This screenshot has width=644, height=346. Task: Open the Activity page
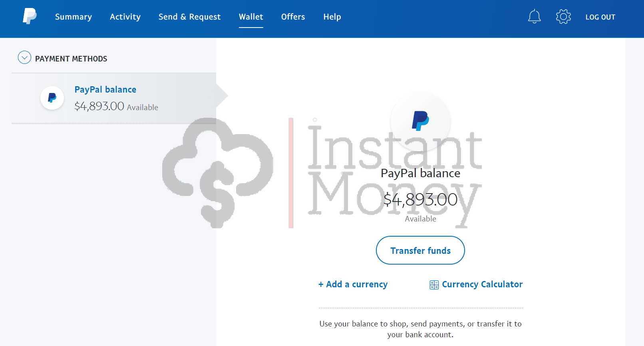tap(125, 17)
